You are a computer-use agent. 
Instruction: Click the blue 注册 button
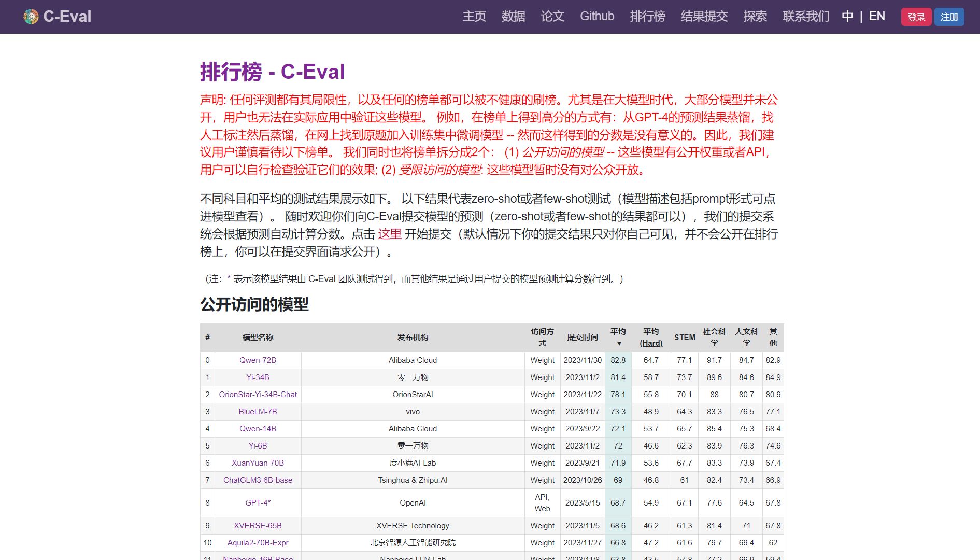[949, 17]
